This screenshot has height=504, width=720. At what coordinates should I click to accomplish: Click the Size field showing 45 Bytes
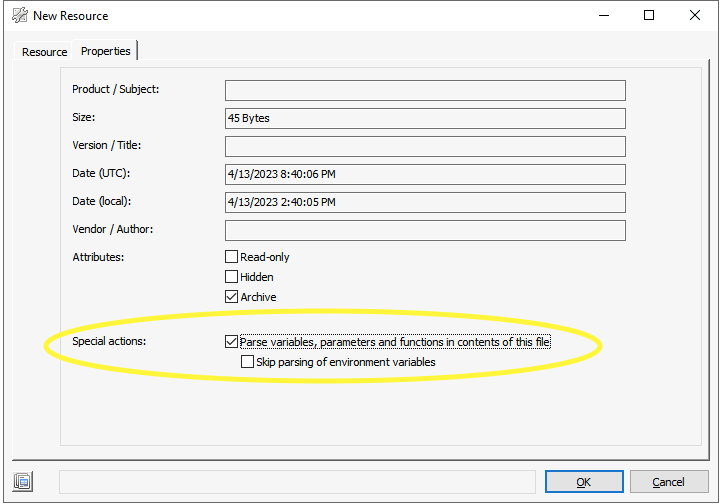(425, 118)
